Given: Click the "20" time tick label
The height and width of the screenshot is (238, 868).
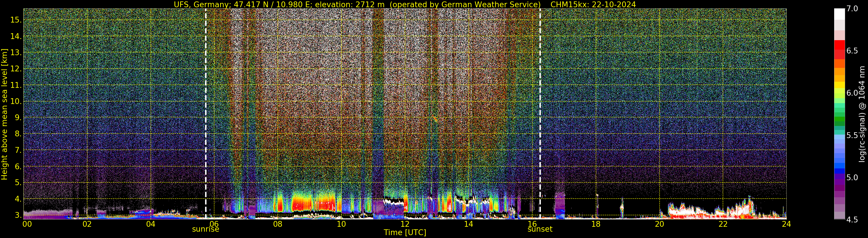Looking at the screenshot, I should point(659,224).
